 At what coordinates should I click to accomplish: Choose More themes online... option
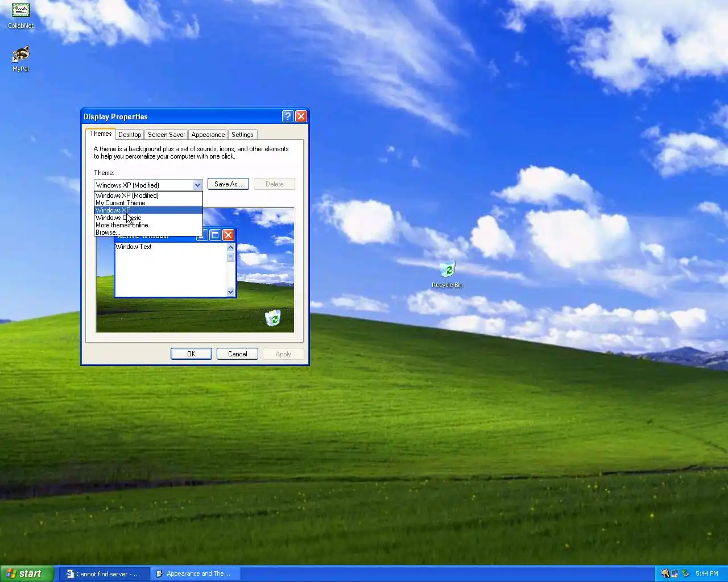point(148,225)
